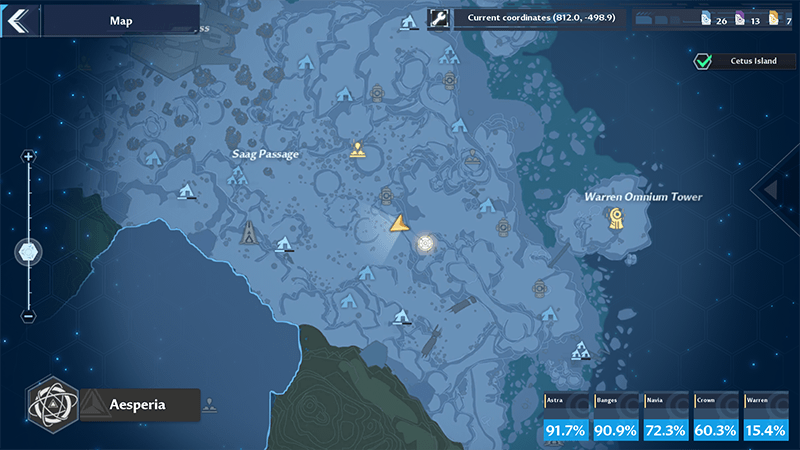Click the gray tower icon below Saag Passage
The width and height of the screenshot is (800, 450).
click(248, 233)
